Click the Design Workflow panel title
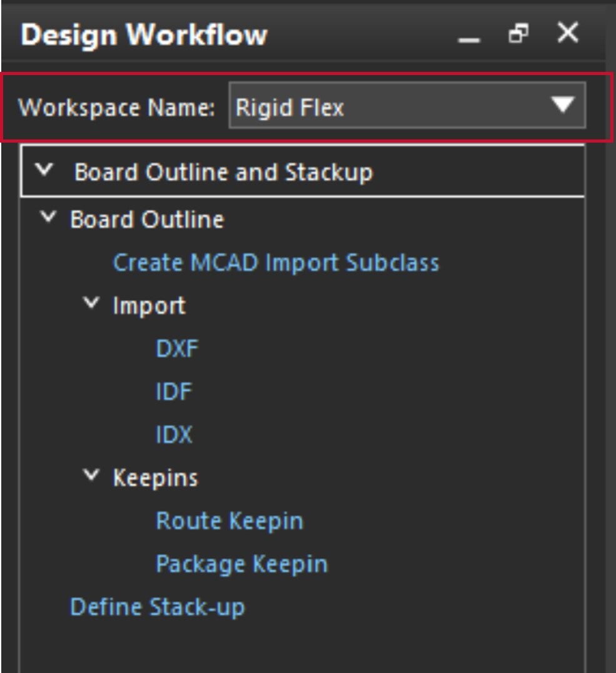Screen dimensions: 616x673 [x=144, y=35]
